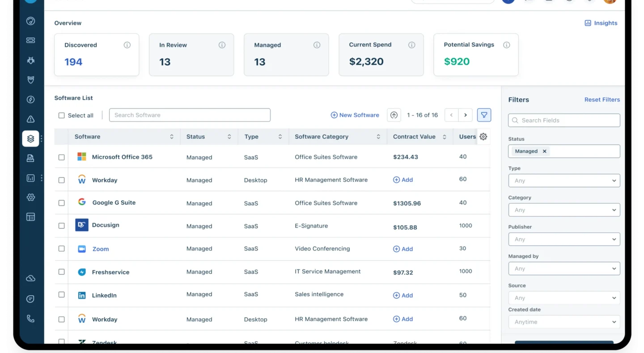
Task: Open the Publisher filter dropdown
Action: coord(564,240)
